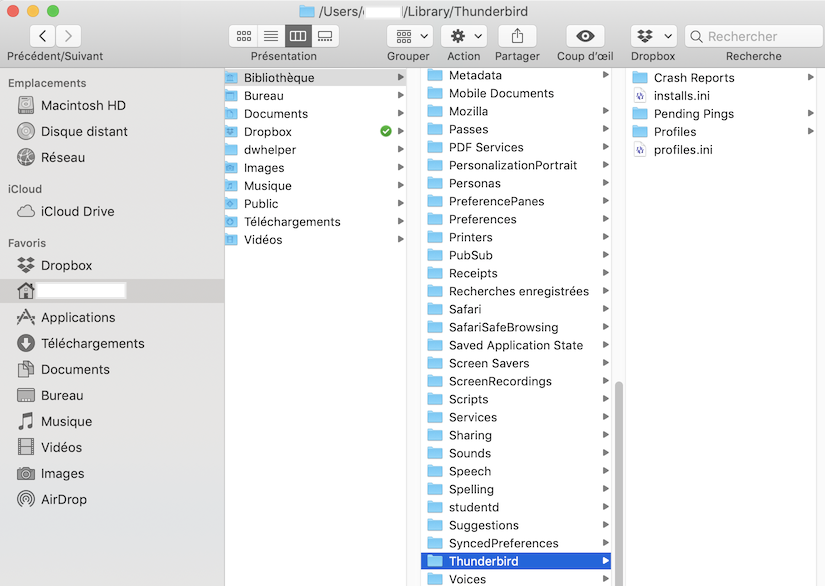Select the Mobile Documents folder
Screen dimensions: 825x586
[516, 93]
